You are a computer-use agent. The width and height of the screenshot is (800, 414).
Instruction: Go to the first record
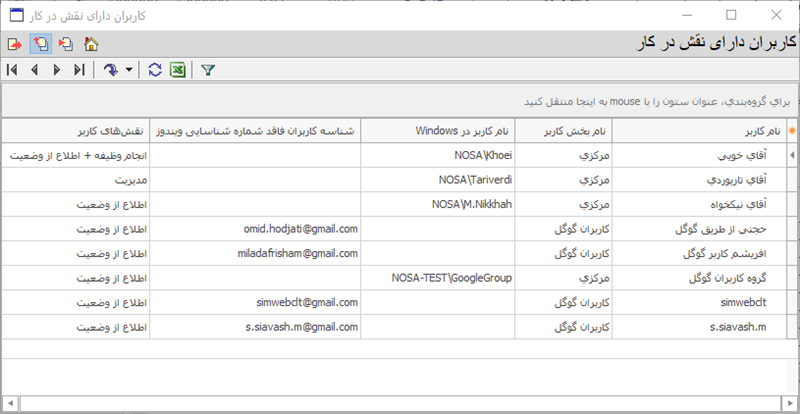pyautogui.click(x=12, y=70)
